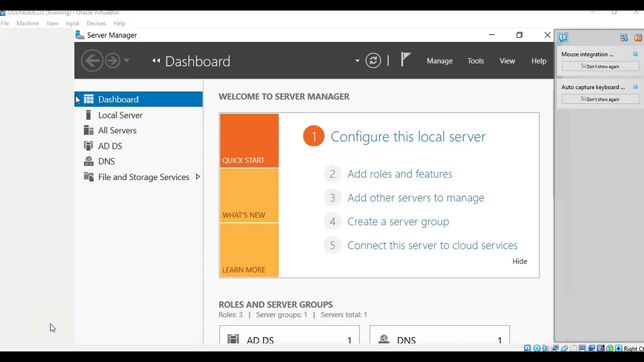Select All Servers in the sidebar
The image size is (644, 362).
pyautogui.click(x=139, y=130)
